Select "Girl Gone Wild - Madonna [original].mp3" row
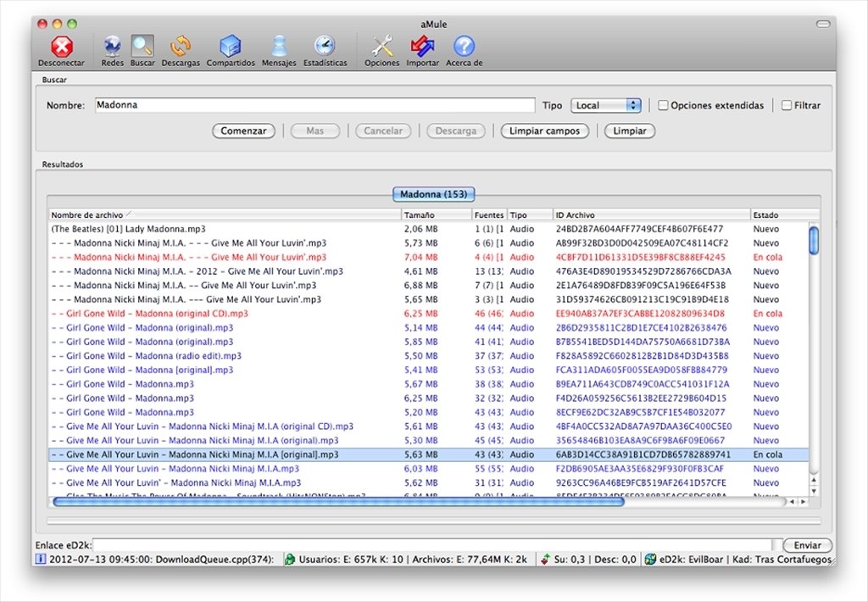Screen dimensions: 868x602 [428, 370]
